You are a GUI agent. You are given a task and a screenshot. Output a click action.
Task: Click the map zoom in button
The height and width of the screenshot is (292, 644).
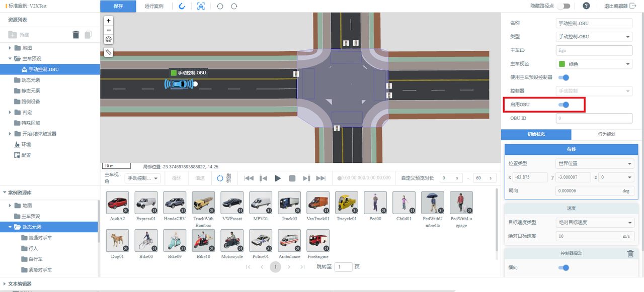[x=109, y=21]
